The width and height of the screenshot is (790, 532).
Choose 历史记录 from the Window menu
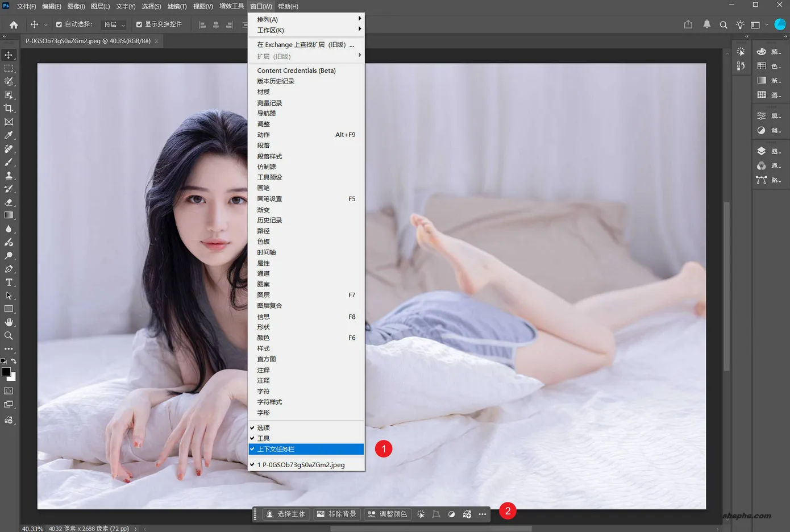click(306, 220)
